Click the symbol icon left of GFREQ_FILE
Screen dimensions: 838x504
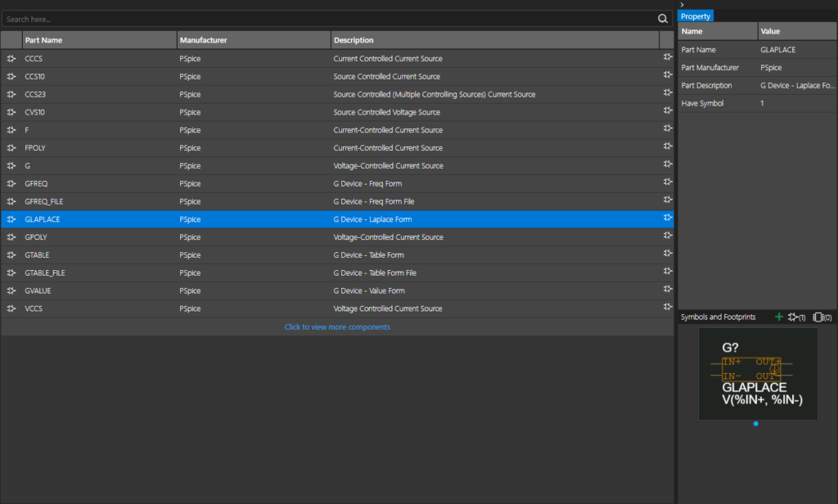click(x=11, y=201)
